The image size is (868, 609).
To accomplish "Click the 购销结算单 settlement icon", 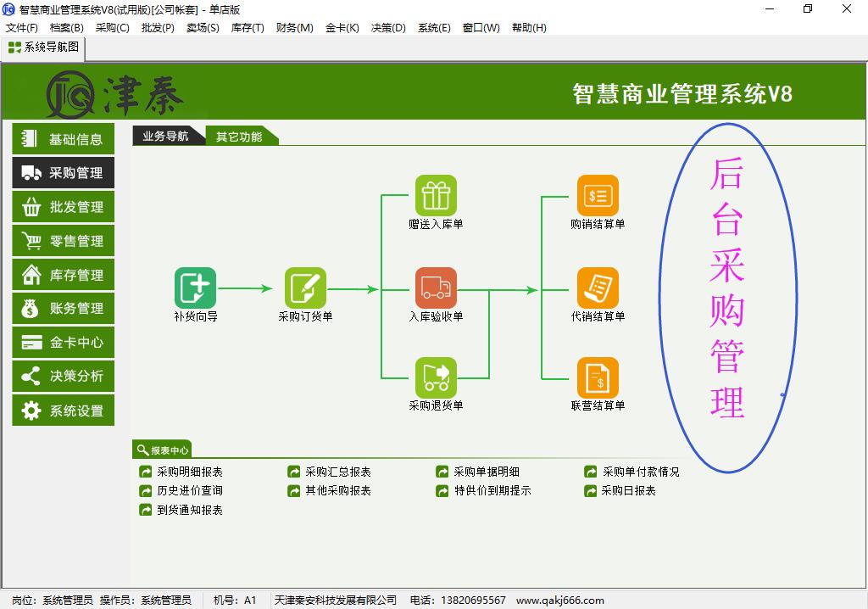I will pyautogui.click(x=598, y=196).
